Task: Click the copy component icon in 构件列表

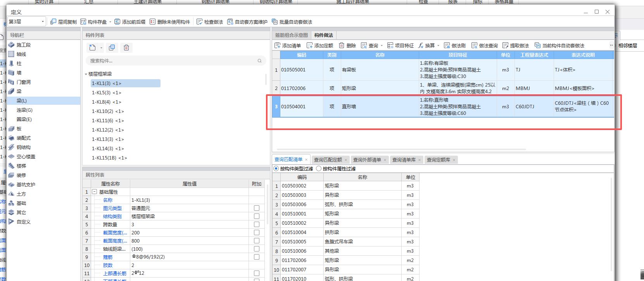Action: (x=112, y=48)
